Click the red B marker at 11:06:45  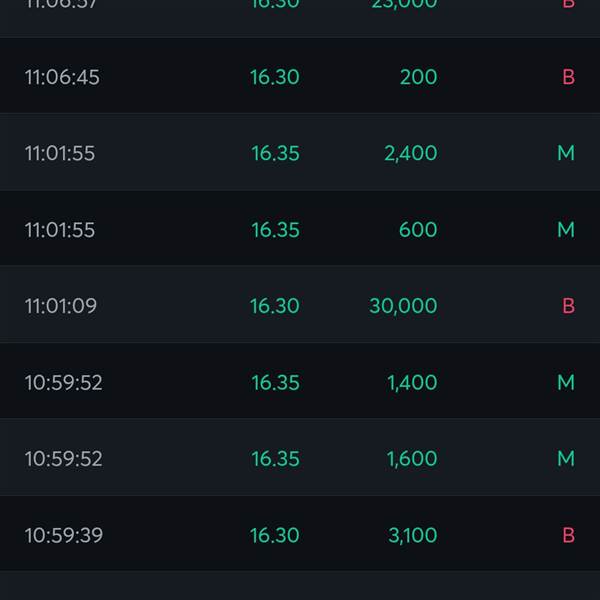(568, 77)
